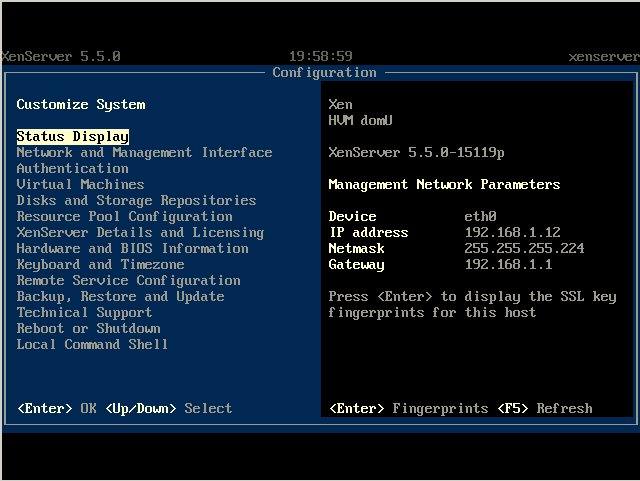
Task: Launch the Local Command Shell
Action: pos(92,344)
